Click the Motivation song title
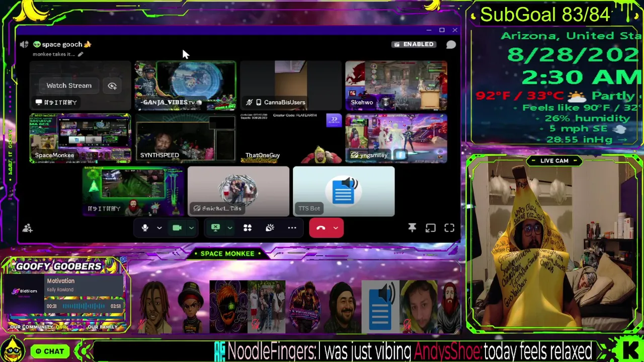This screenshot has height=362, width=644. pos(60,281)
